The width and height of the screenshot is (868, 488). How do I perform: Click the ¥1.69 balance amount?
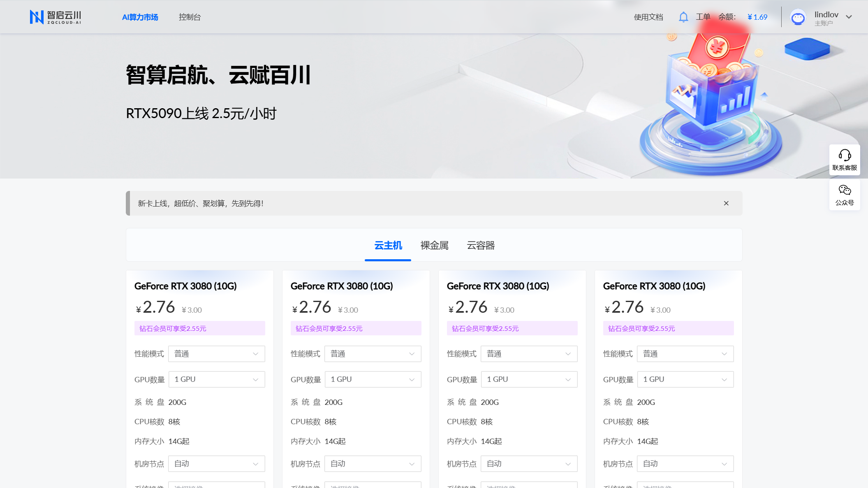(757, 17)
